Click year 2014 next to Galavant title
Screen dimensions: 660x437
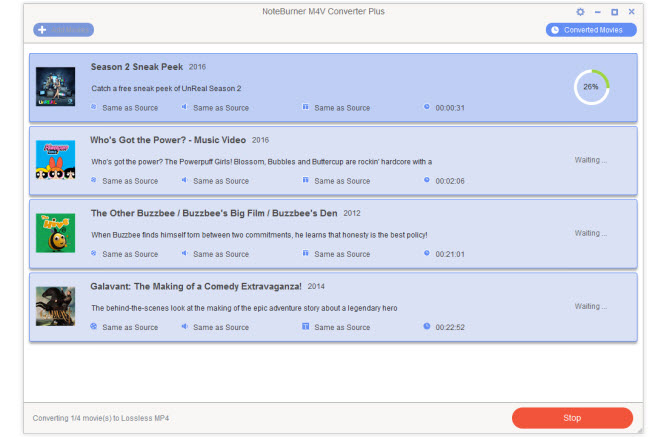pyautogui.click(x=316, y=287)
